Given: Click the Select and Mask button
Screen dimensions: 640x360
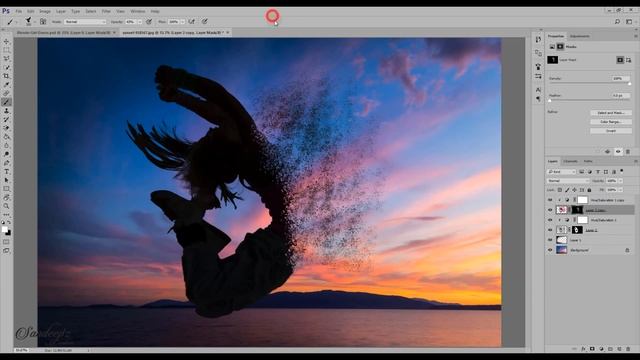Looking at the screenshot, I should (x=611, y=113).
